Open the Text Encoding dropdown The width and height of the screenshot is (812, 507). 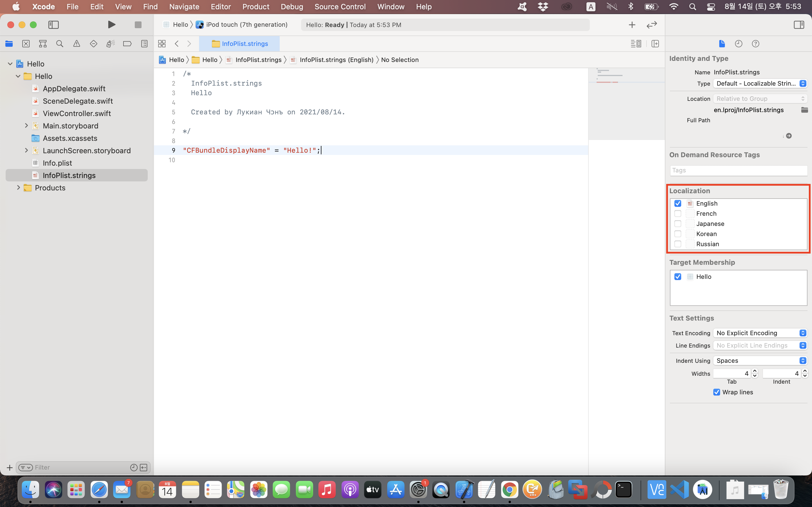coord(760,333)
